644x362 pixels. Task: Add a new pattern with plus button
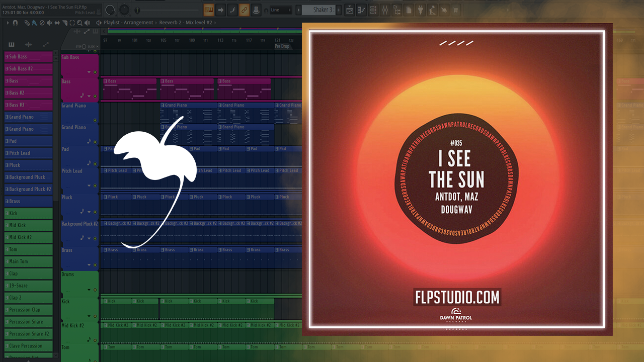pyautogui.click(x=339, y=10)
